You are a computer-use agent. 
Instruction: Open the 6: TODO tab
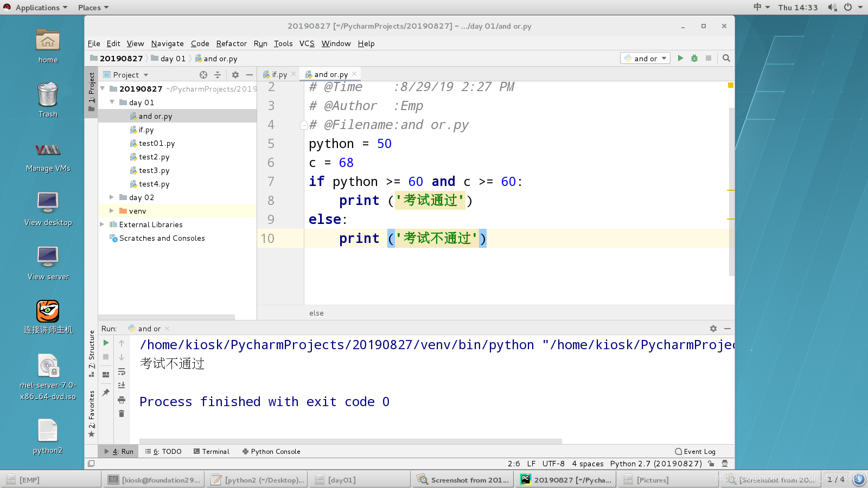(163, 452)
